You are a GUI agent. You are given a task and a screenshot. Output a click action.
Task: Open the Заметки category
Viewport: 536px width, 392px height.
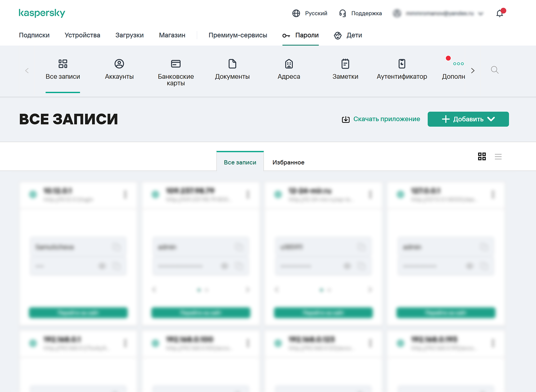click(345, 70)
